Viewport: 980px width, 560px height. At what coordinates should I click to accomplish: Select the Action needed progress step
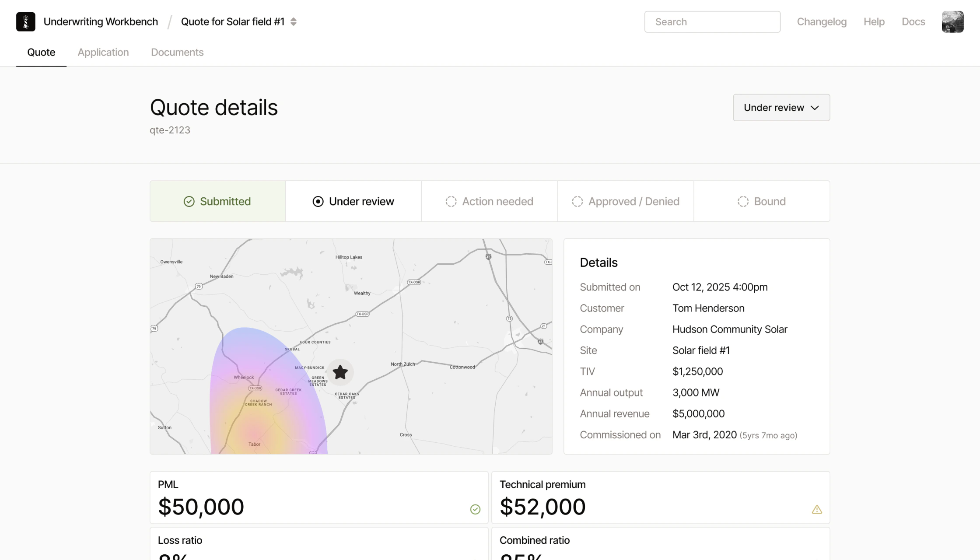(490, 201)
